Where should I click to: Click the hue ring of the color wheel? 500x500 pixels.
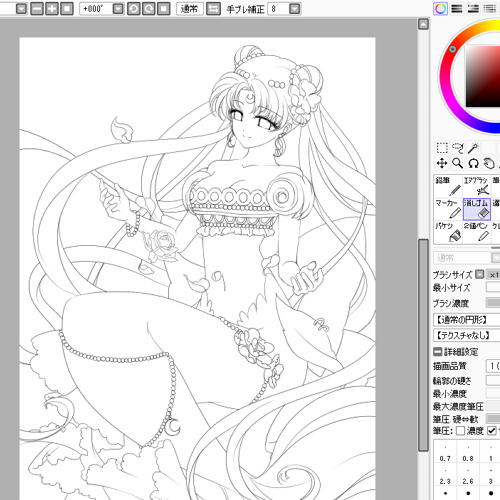[x=446, y=77]
